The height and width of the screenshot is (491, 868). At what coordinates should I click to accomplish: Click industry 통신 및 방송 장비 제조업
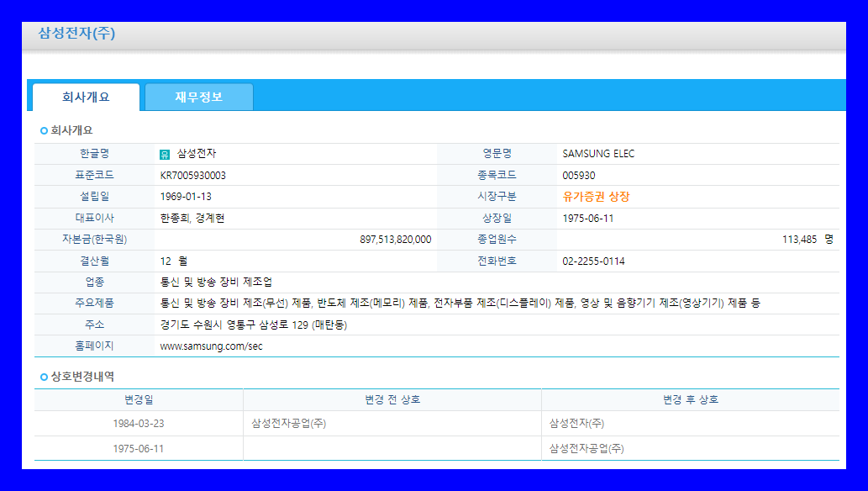pyautogui.click(x=216, y=282)
